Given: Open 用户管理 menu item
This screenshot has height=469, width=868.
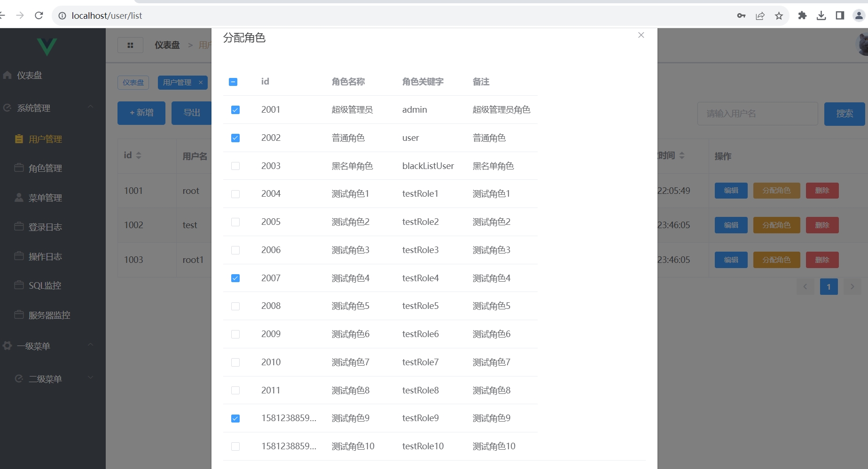Looking at the screenshot, I should click(x=53, y=139).
